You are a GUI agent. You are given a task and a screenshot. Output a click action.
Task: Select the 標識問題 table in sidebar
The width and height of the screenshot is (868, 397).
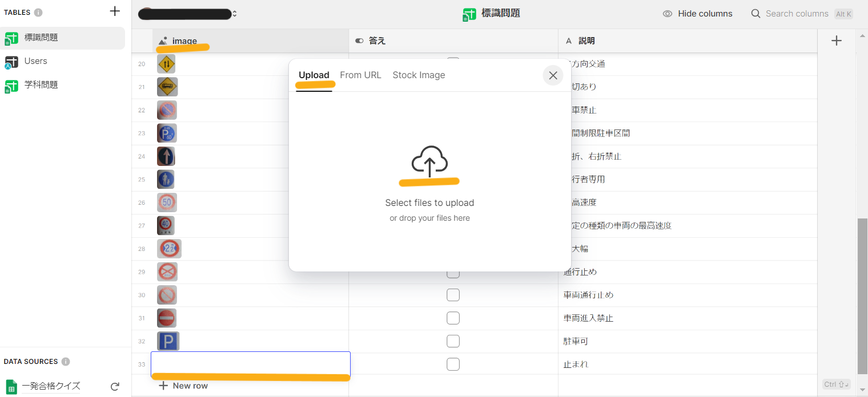point(62,38)
